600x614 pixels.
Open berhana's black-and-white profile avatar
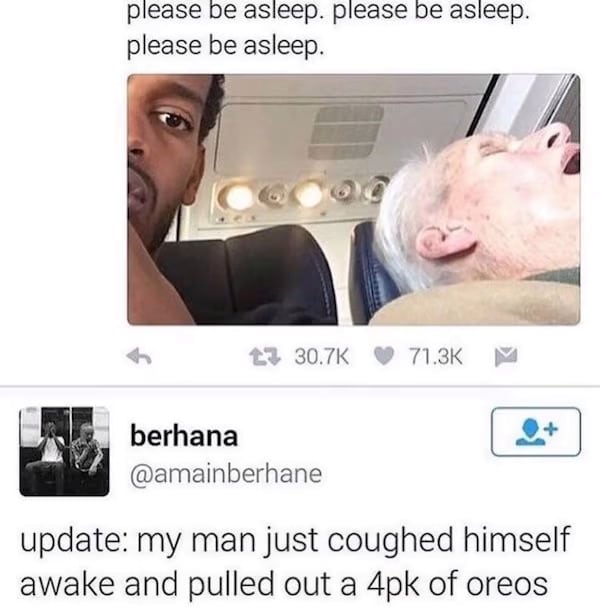coord(64,451)
